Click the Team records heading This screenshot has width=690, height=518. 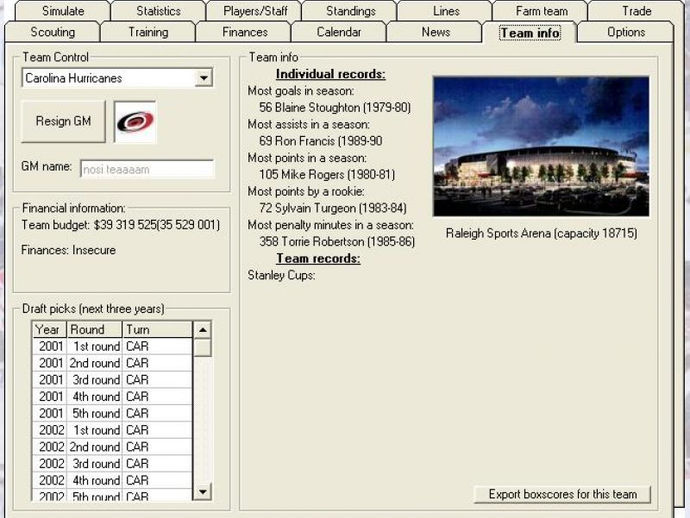coord(318,258)
